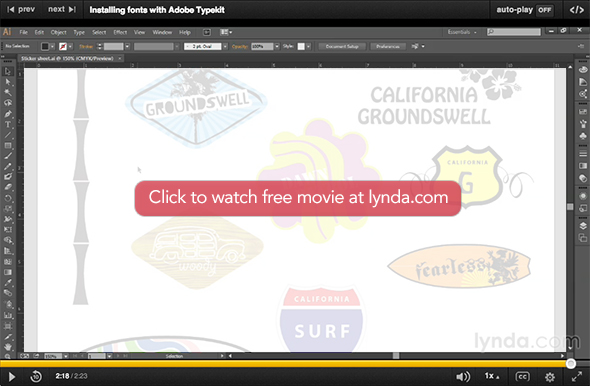The height and width of the screenshot is (386, 590).
Task: Toggle closed captions CC button
Action: pyautogui.click(x=522, y=377)
